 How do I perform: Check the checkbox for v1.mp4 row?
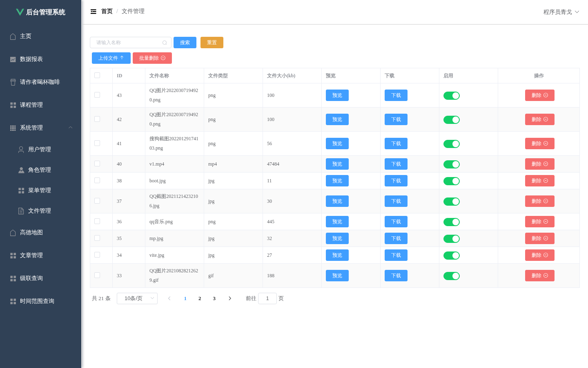tap(97, 164)
